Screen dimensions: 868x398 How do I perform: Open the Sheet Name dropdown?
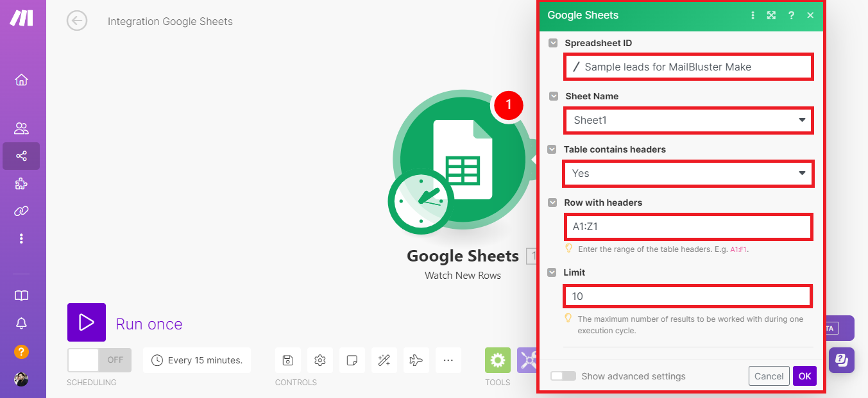tap(689, 120)
